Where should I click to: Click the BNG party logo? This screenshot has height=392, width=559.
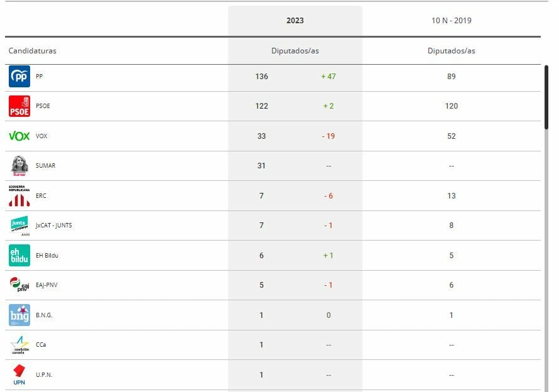19,315
